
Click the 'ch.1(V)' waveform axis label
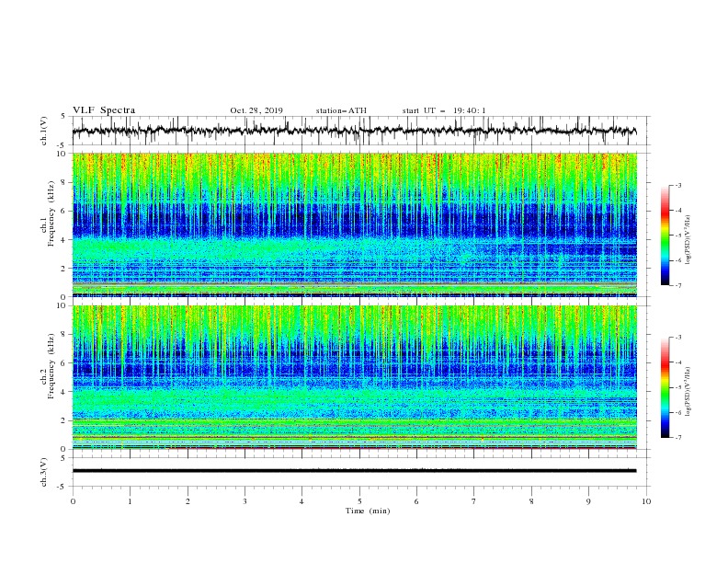[43, 131]
